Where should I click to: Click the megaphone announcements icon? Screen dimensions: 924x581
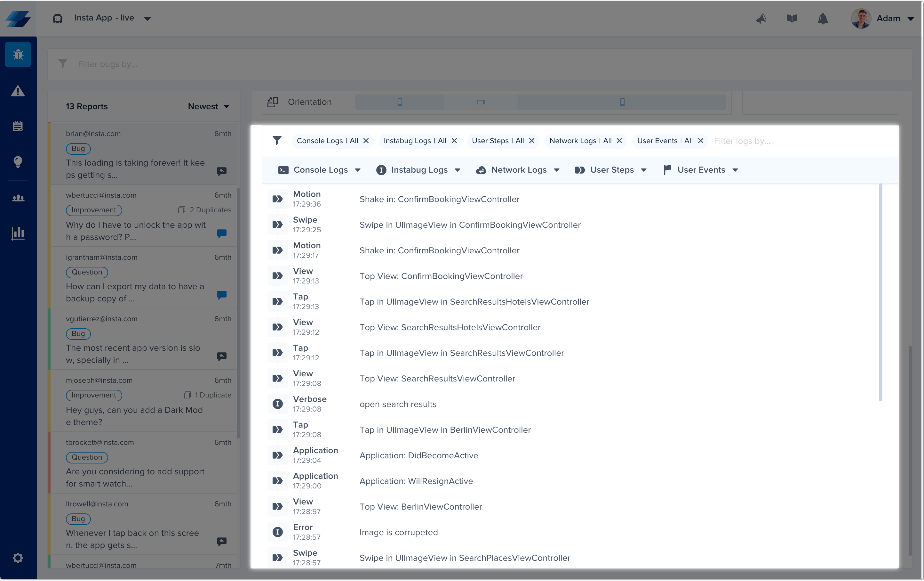coord(761,19)
